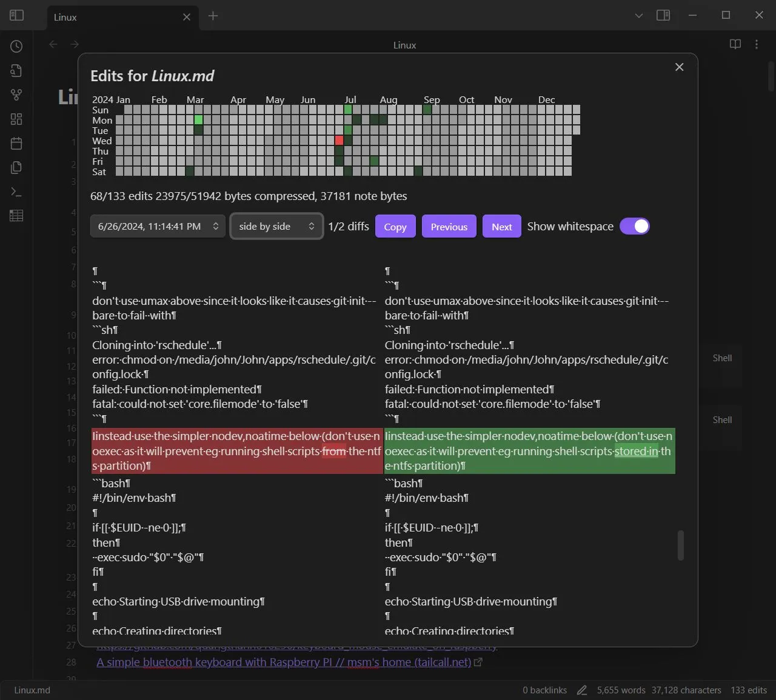Open the edit timestamp dropdown

(158, 226)
